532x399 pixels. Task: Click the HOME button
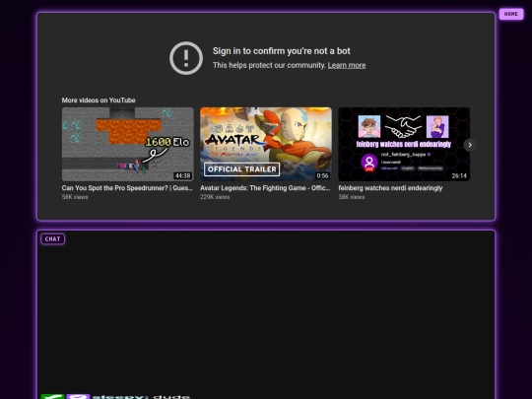pyautogui.click(x=511, y=14)
